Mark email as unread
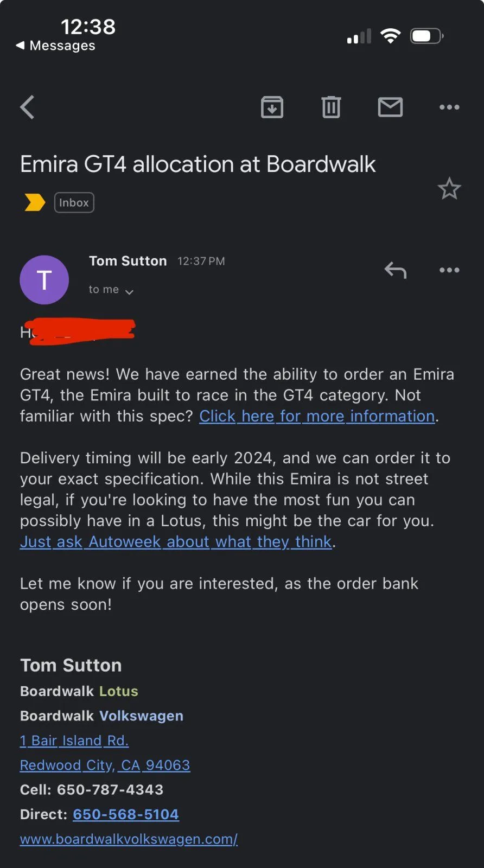Viewport: 484px width, 868px height. tap(390, 107)
